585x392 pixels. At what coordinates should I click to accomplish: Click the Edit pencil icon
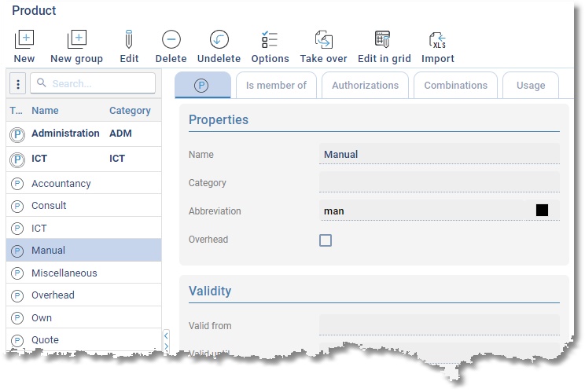(129, 39)
